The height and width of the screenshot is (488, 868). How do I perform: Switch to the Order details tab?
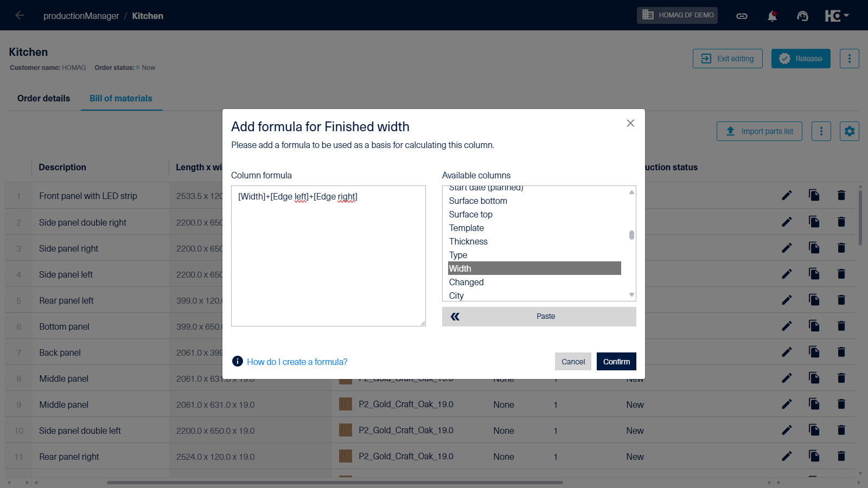[x=43, y=98]
